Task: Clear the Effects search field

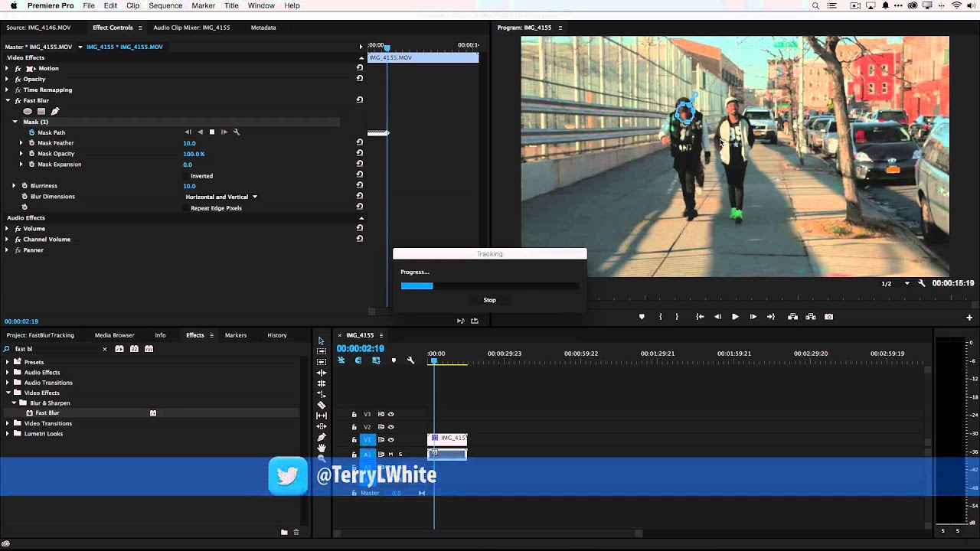Action: (105, 349)
